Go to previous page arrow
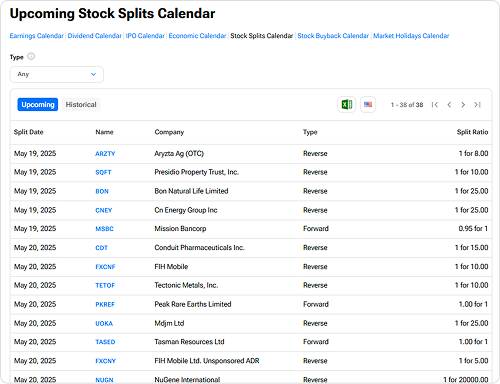 [449, 105]
